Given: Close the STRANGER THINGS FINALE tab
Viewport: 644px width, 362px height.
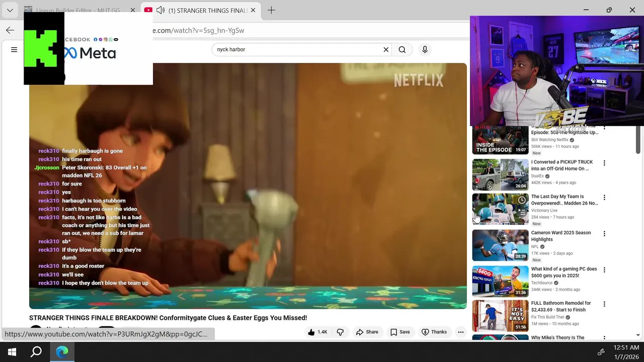Looking at the screenshot, I should click(x=253, y=10).
